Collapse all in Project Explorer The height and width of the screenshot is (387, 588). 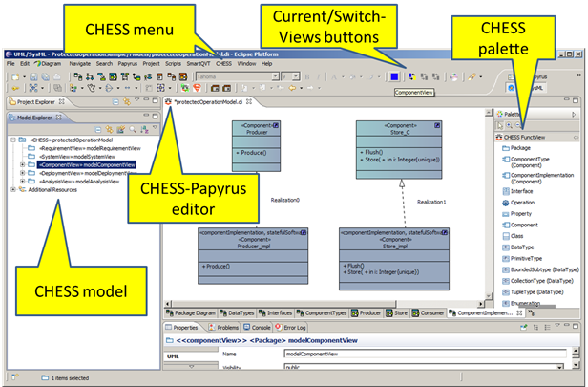[115, 101]
